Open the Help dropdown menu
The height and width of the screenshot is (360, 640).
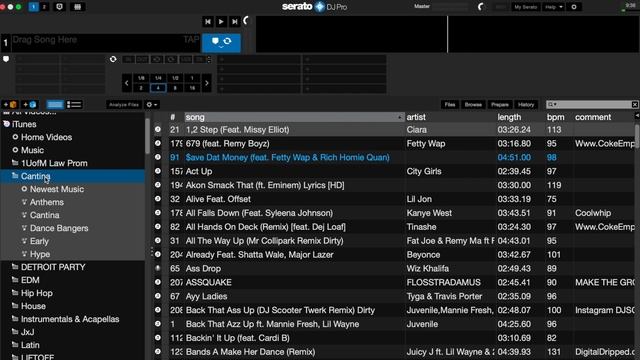click(553, 7)
